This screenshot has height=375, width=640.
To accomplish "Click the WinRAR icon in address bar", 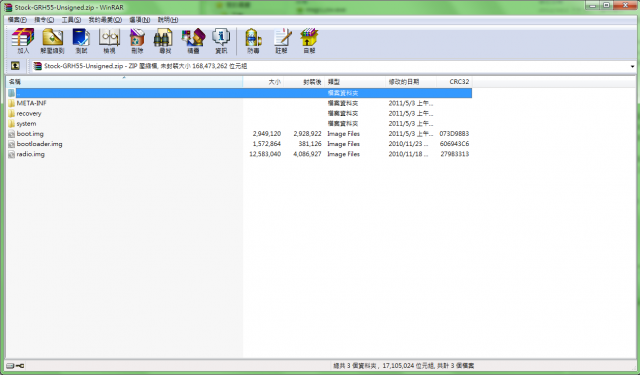I will click(38, 66).
